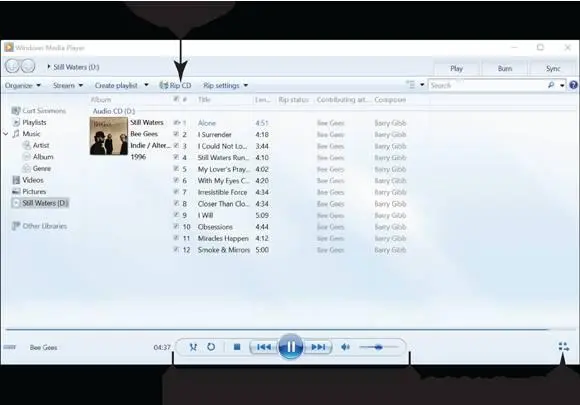
Task: Collapse the Music tree node
Action: click(6, 134)
